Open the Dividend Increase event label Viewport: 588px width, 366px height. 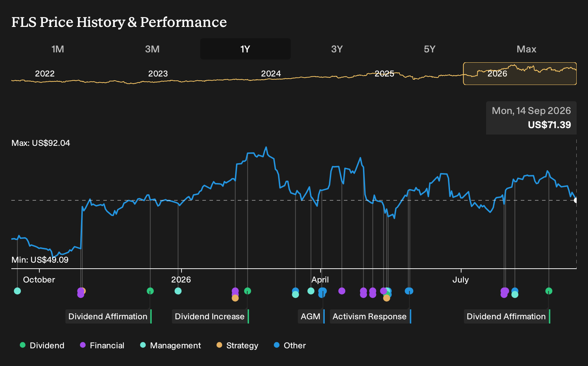210,316
